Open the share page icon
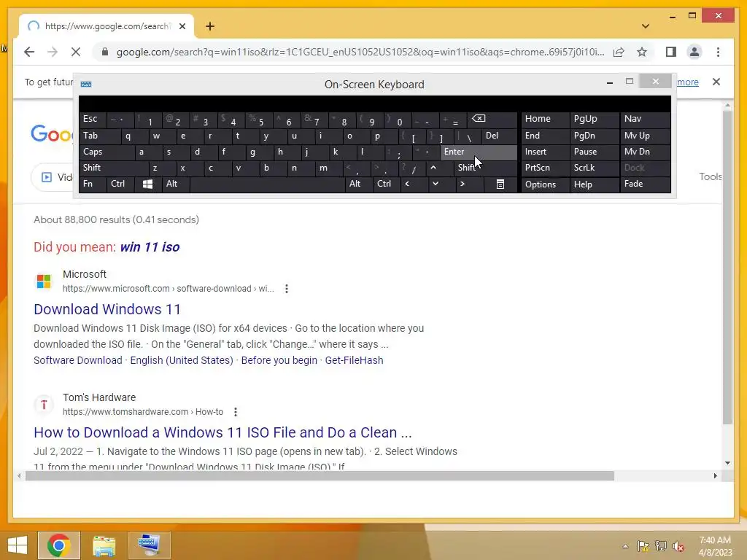 (x=619, y=52)
